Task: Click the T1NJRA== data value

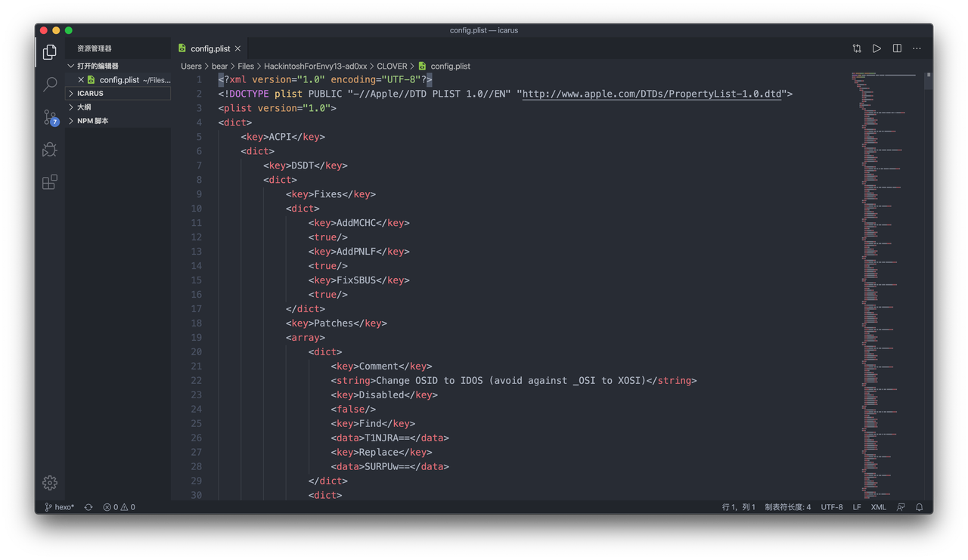Action: click(x=387, y=438)
